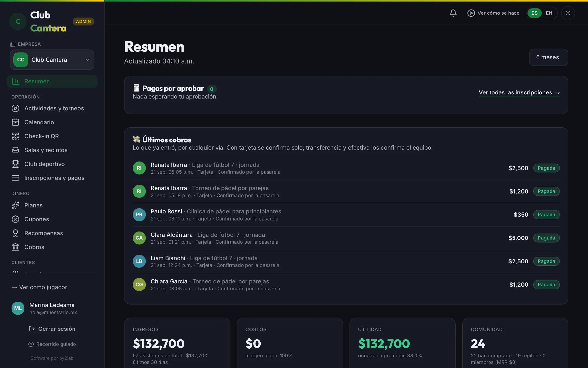Click Liam Bianchi Liga de fútbol 7 row
The width and height of the screenshot is (588, 368).
[346, 261]
